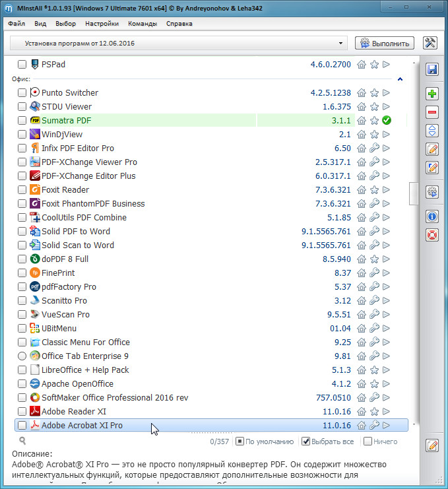Select the Office Tab Enterprise 9 radio button
This screenshot has height=489, width=448.
[x=22, y=356]
